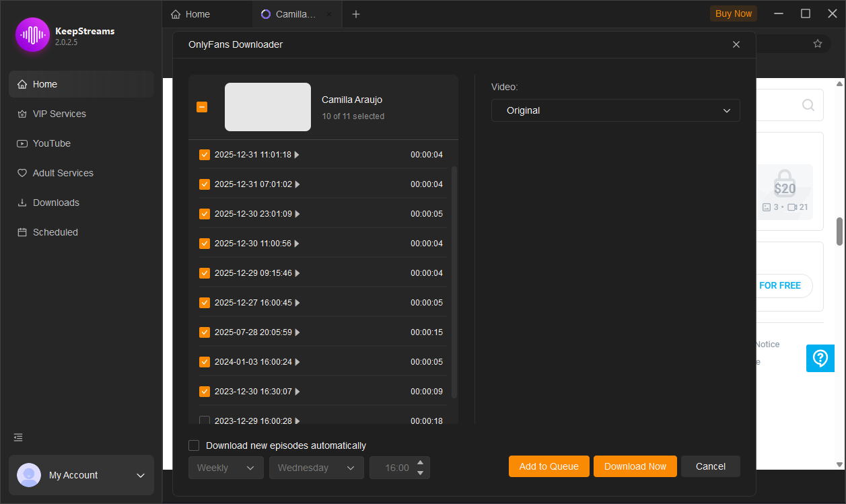Play preview of 2023-12-30 16:30:07

297,392
